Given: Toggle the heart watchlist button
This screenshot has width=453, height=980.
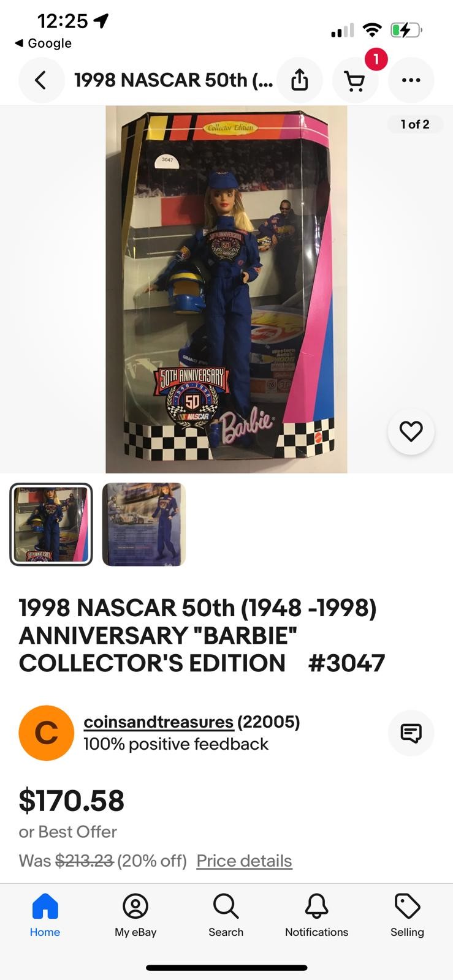Looking at the screenshot, I should tap(411, 432).
